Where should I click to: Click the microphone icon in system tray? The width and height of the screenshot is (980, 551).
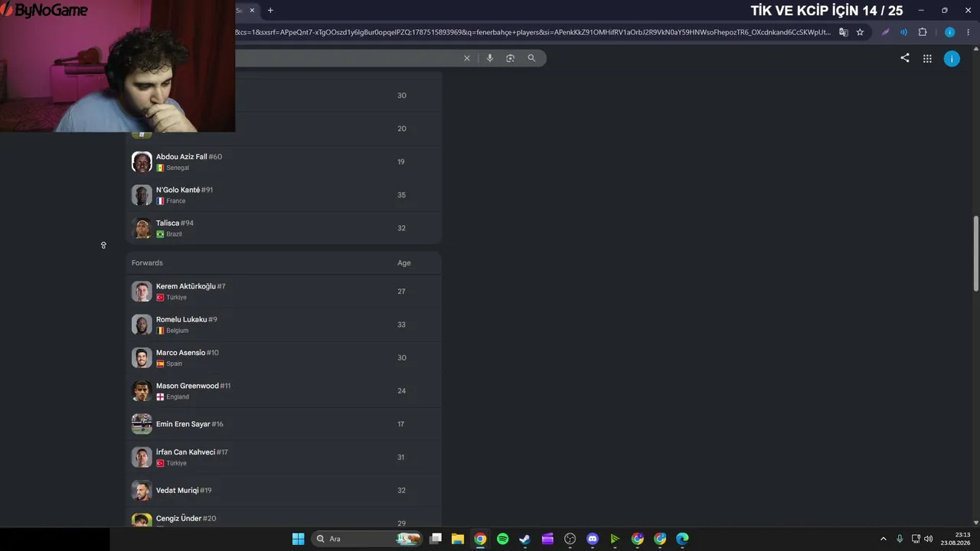point(900,539)
